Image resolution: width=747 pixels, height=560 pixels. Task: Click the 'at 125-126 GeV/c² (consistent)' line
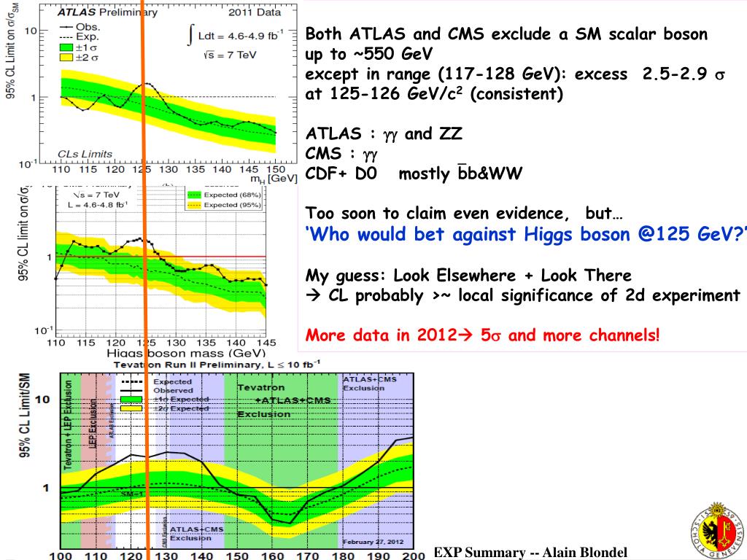(434, 93)
